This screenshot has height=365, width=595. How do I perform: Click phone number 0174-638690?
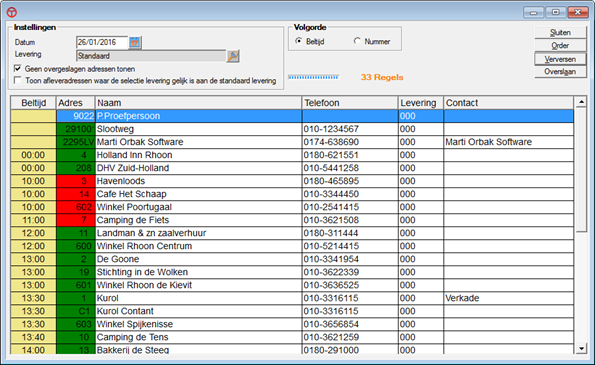[350, 142]
